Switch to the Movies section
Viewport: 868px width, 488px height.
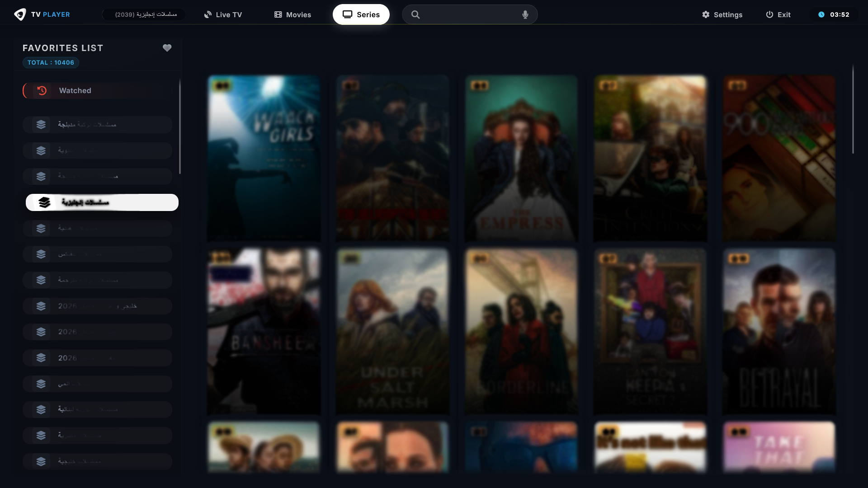(x=298, y=14)
